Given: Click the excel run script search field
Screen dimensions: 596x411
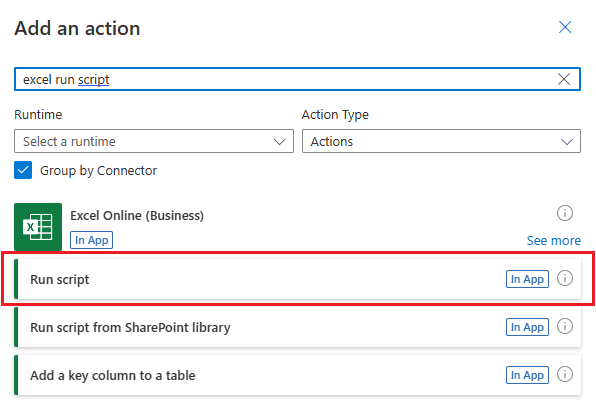Looking at the screenshot, I should coord(297,79).
